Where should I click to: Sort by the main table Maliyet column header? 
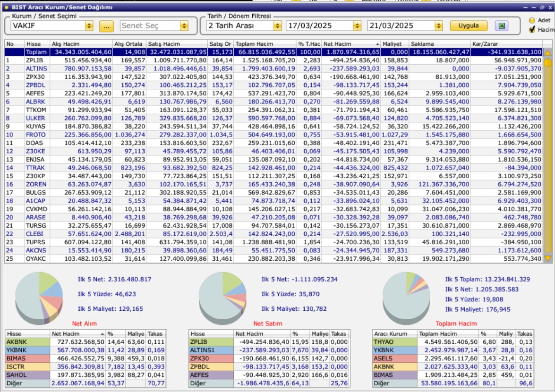[394, 44]
